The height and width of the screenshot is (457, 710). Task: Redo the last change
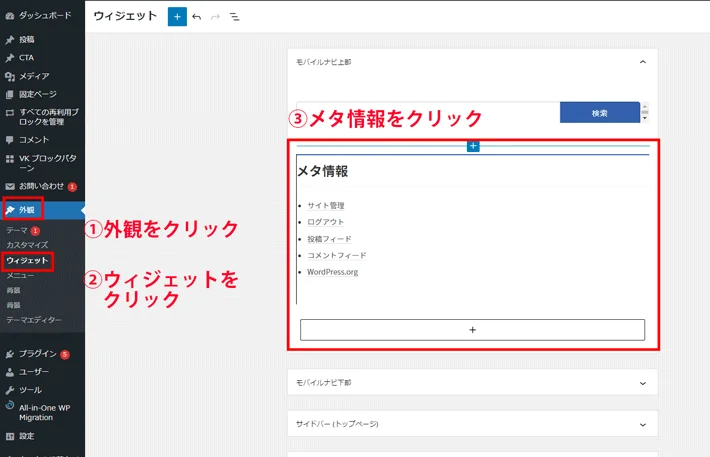coord(216,17)
